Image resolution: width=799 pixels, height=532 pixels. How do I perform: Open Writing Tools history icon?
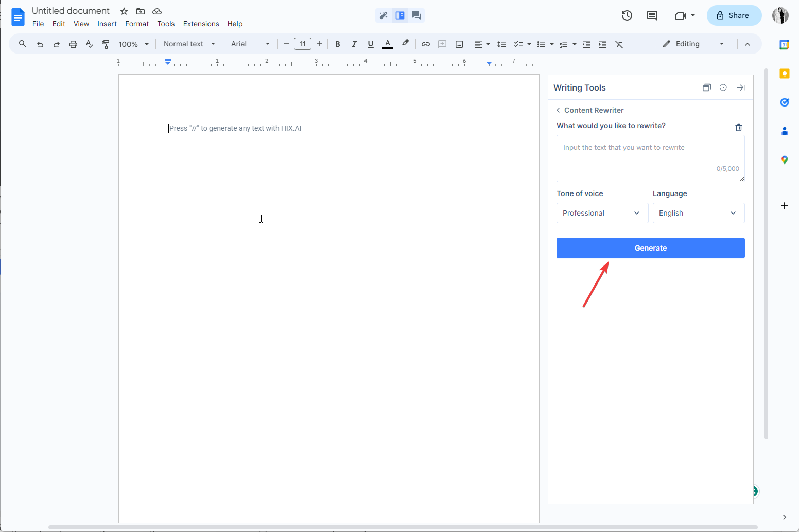click(x=723, y=87)
